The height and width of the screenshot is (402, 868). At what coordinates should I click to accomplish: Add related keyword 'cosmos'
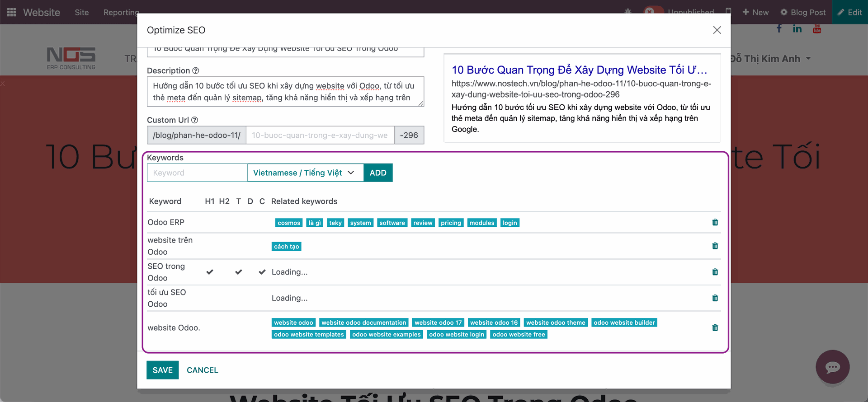(289, 223)
